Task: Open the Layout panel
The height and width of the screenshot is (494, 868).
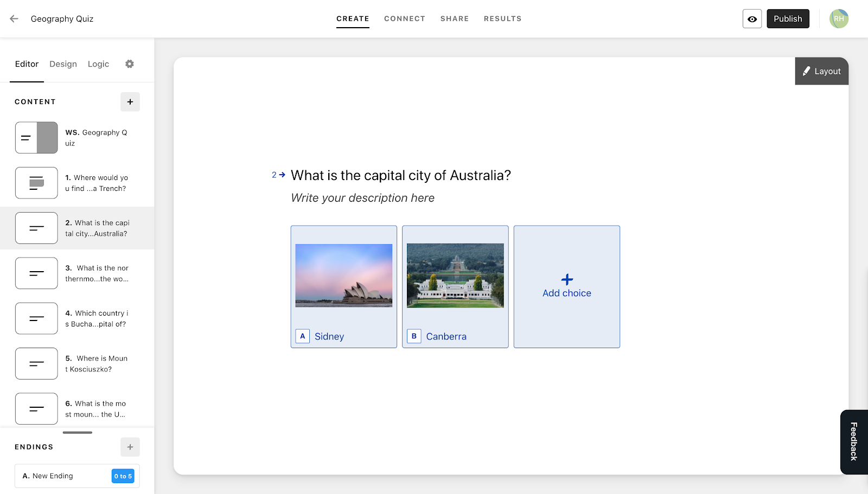Action: click(822, 71)
